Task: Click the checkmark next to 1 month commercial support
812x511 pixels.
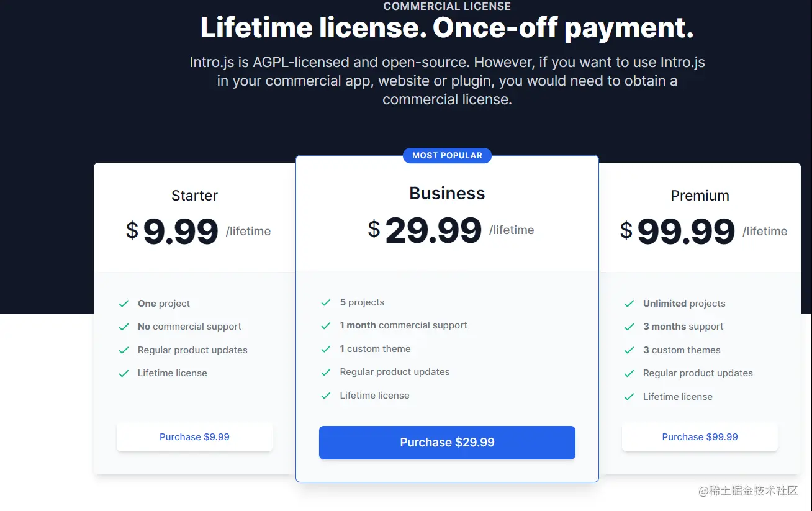Action: [x=326, y=325]
